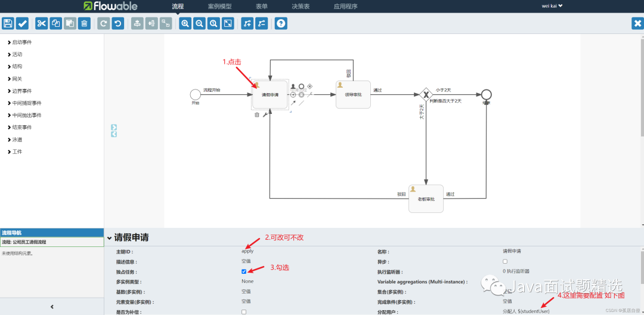This screenshot has height=315, width=644.
Task: Open the Help question mark icon
Action: (x=281, y=23)
